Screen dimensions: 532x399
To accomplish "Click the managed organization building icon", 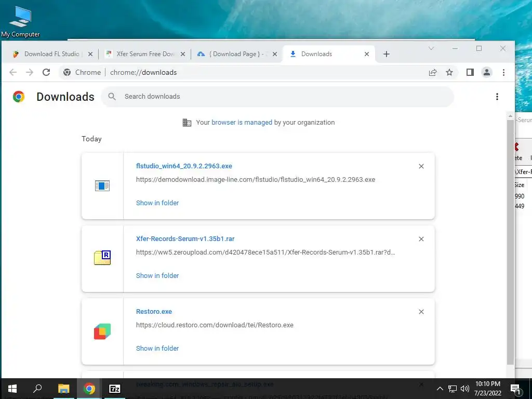I will point(187,123).
